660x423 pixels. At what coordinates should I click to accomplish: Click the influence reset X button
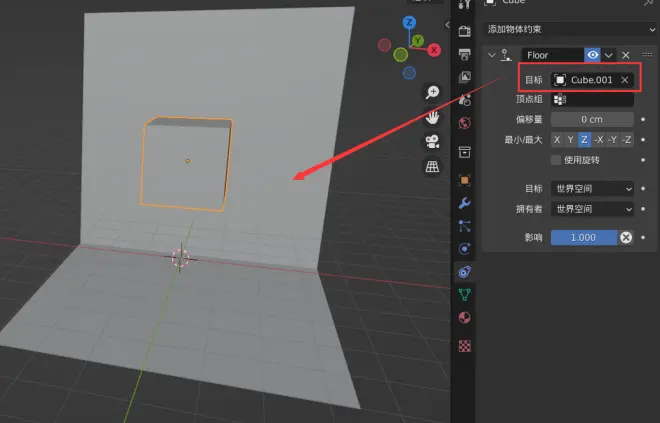[626, 238]
